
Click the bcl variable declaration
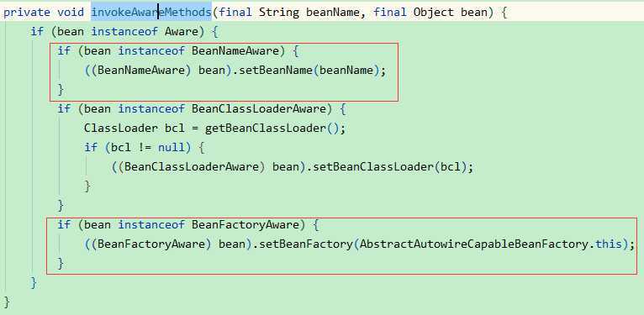coord(175,128)
